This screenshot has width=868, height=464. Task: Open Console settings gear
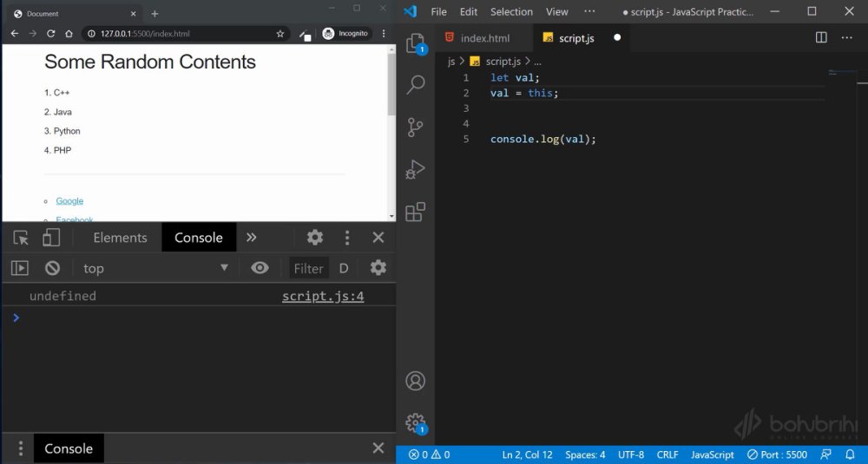[378, 268]
